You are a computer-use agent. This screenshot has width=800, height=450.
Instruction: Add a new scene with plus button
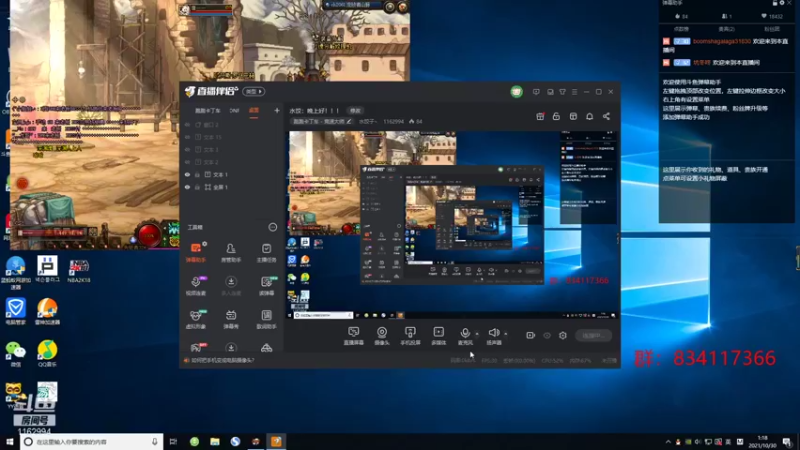pyautogui.click(x=277, y=110)
